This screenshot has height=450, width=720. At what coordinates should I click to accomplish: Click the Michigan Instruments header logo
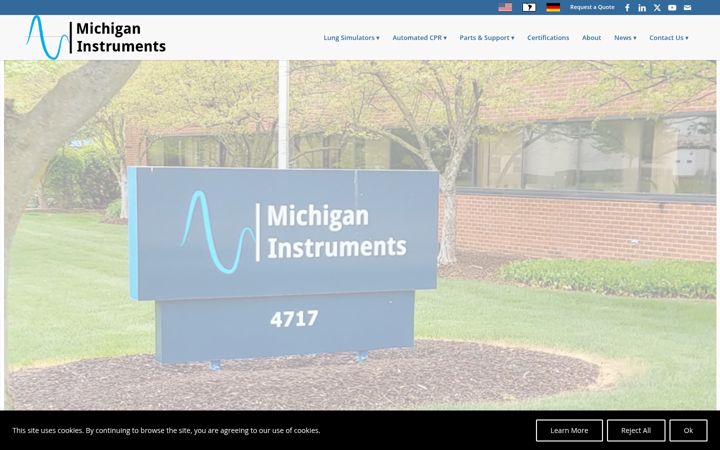point(96,38)
